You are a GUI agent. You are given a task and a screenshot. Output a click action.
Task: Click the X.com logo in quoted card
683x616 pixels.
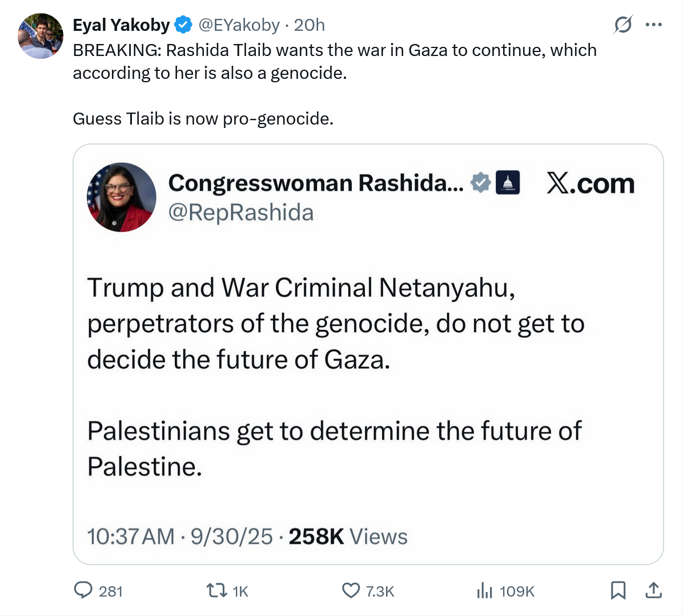click(590, 183)
